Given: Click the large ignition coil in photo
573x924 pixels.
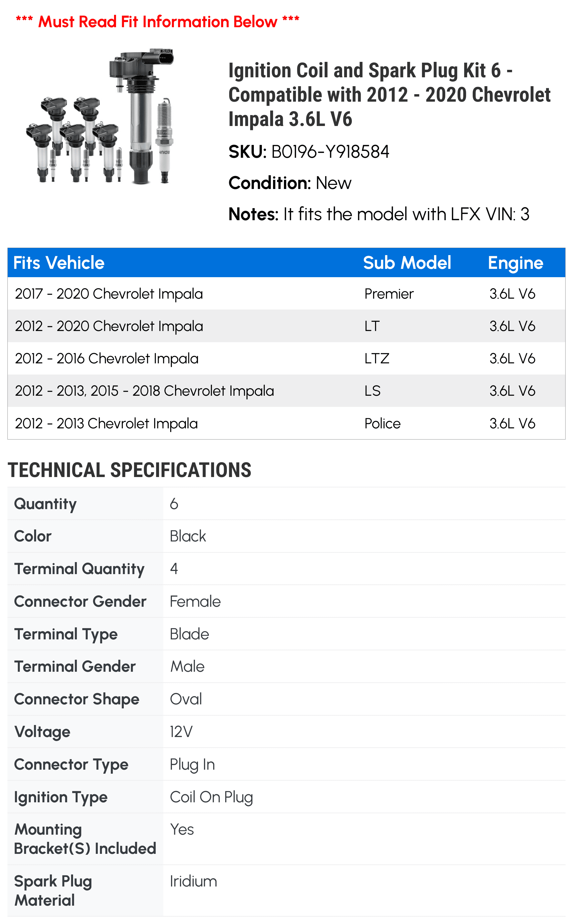Looking at the screenshot, I should [140, 115].
